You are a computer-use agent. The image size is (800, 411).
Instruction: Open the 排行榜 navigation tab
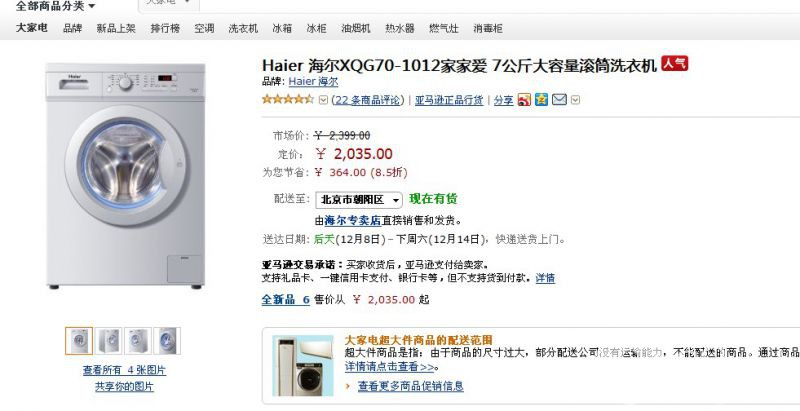coord(165,29)
